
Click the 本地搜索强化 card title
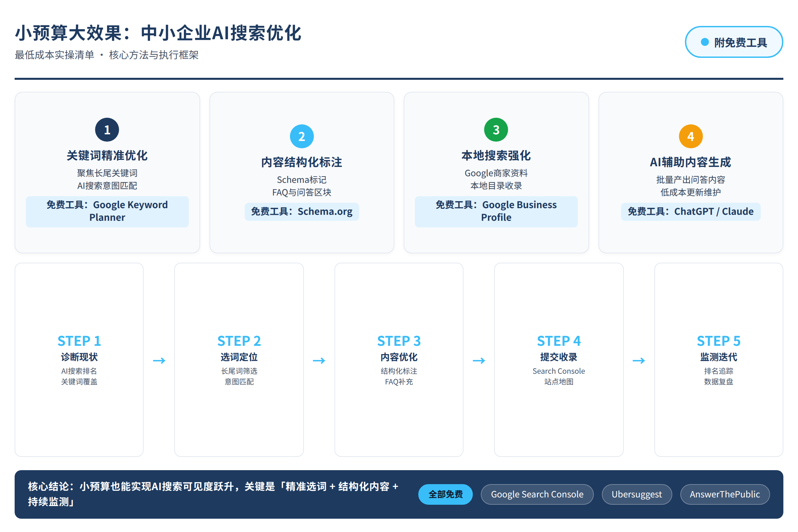pyautogui.click(x=496, y=156)
